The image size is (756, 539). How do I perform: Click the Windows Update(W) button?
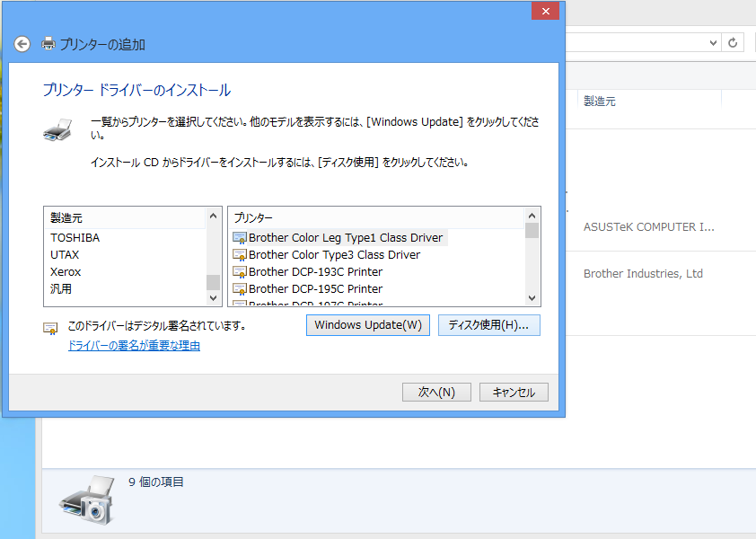point(368,325)
